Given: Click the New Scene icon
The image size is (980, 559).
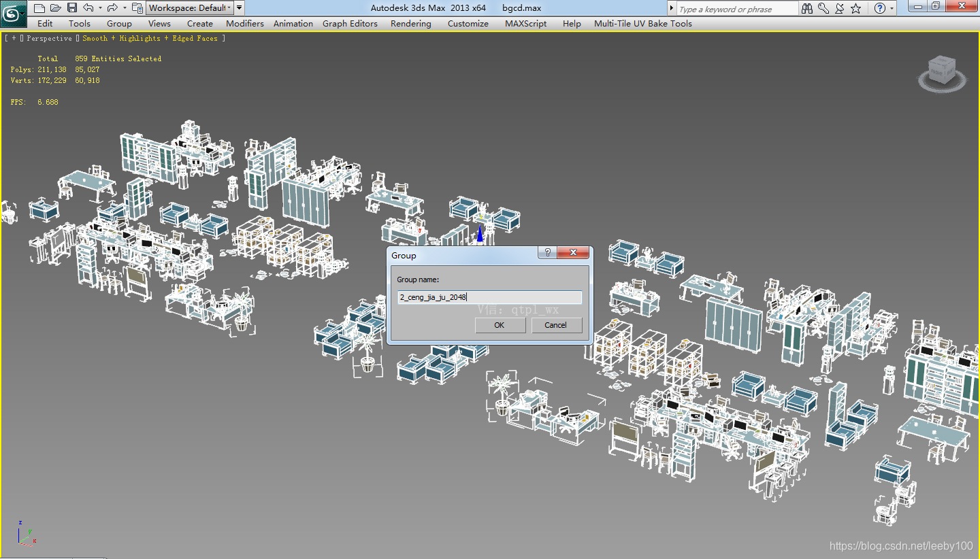Looking at the screenshot, I should 39,8.
